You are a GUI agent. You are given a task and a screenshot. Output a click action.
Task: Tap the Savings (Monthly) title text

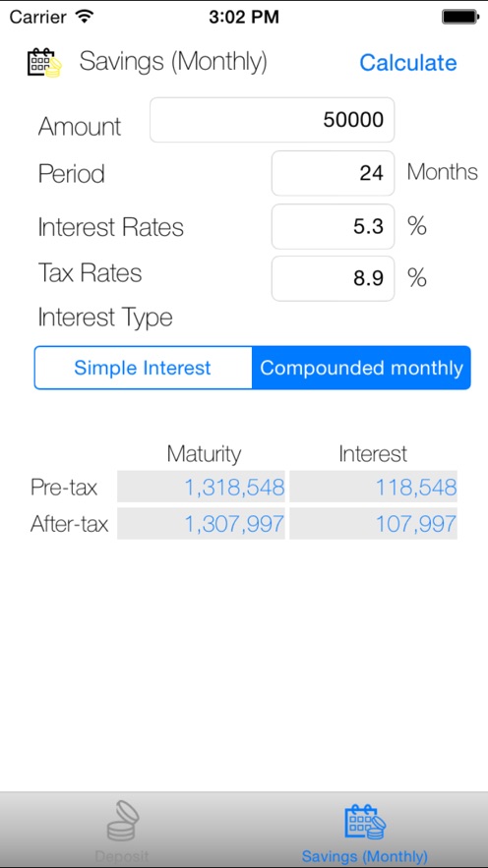(x=173, y=62)
